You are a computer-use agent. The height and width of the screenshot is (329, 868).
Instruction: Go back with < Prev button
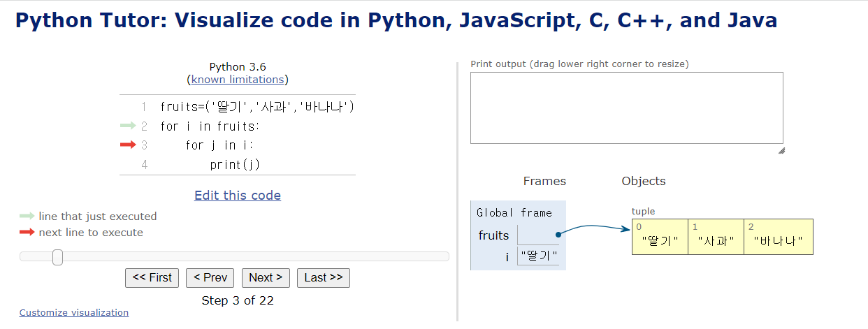click(x=210, y=277)
